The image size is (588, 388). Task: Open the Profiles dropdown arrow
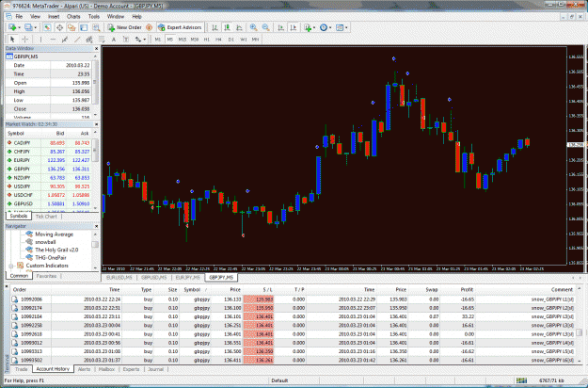[x=35, y=27]
